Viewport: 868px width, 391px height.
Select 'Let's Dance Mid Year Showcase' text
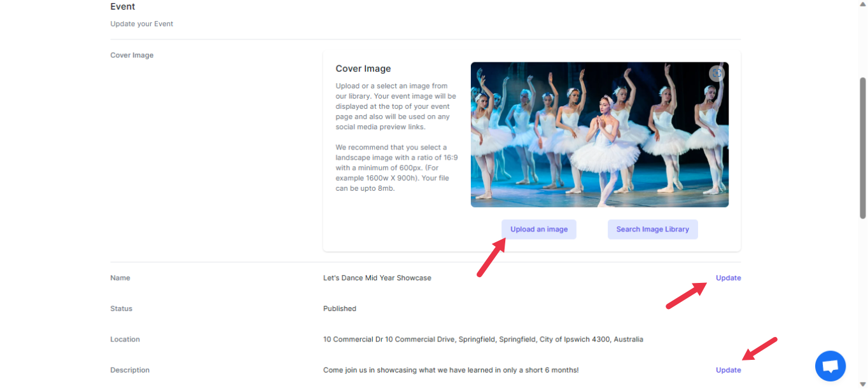pos(377,278)
